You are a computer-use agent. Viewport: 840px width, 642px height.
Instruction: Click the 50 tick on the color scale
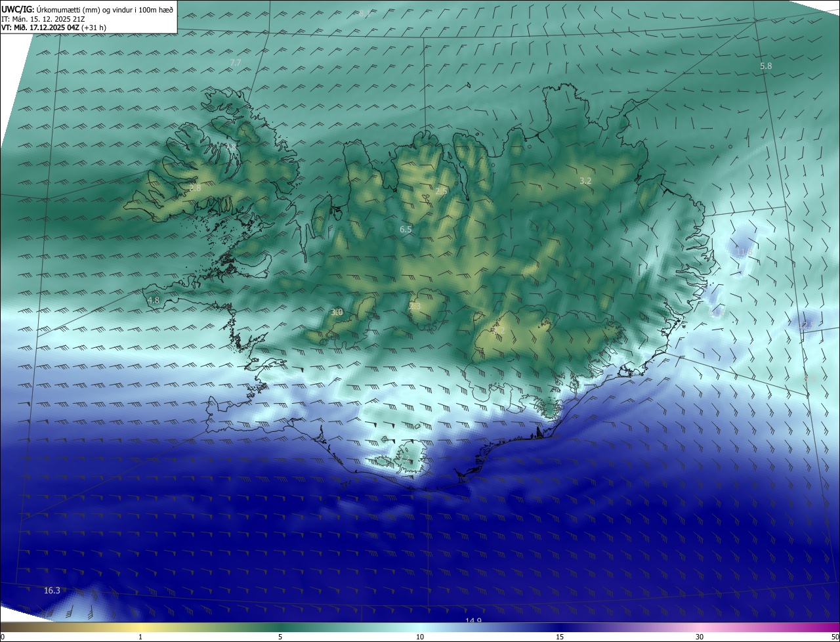tap(835, 637)
